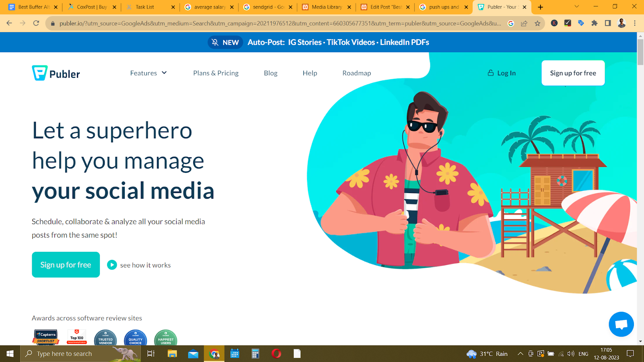This screenshot has width=644, height=362.
Task: Switch to the Edit Post tab
Action: coord(385,7)
